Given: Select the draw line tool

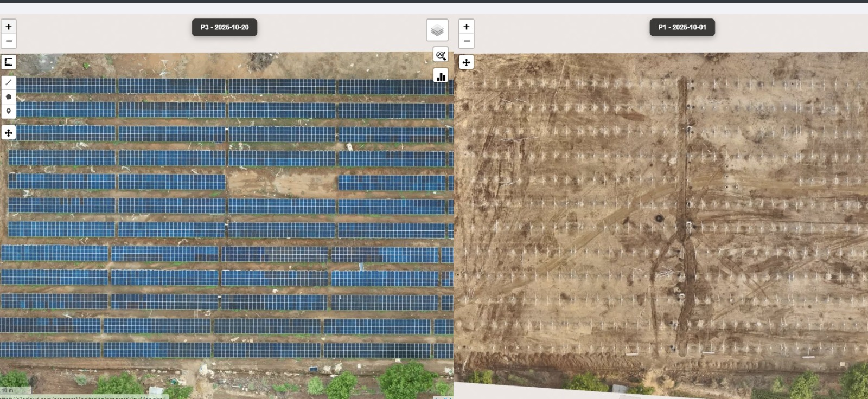Looking at the screenshot, I should pos(9,82).
